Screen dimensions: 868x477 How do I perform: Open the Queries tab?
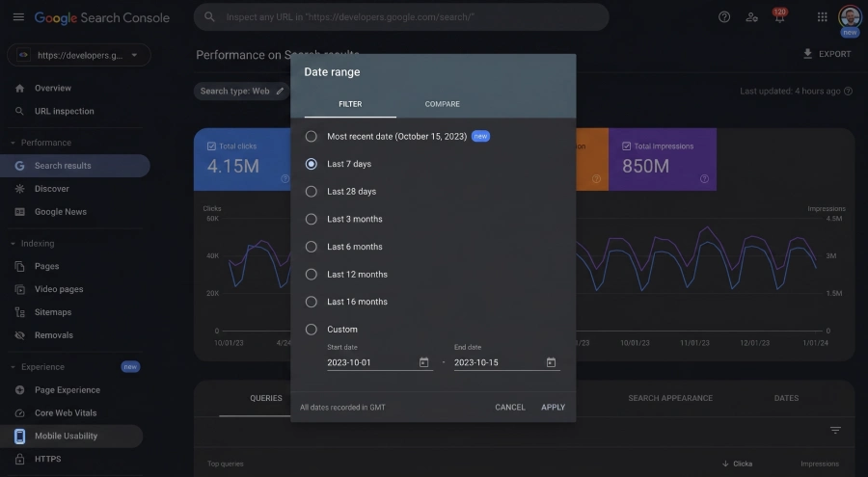pyautogui.click(x=266, y=398)
